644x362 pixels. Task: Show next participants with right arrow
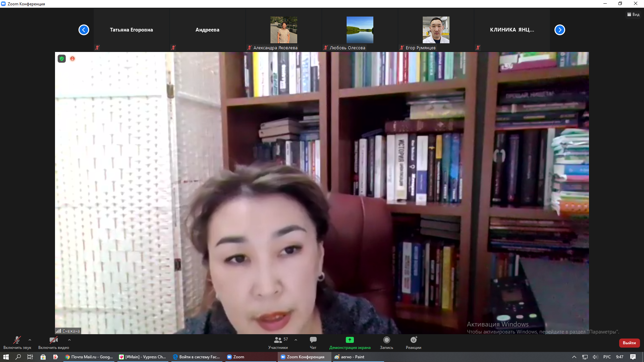[x=560, y=30]
